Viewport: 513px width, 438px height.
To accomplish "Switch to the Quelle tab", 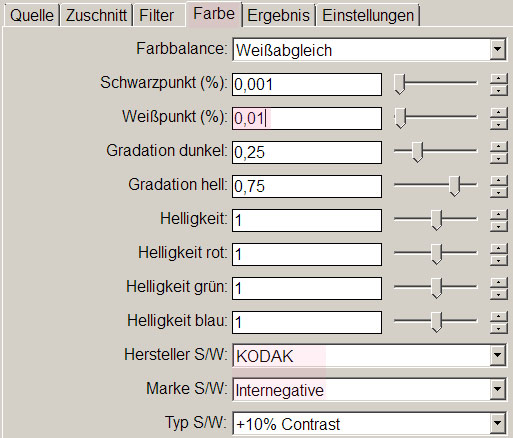I will tap(32, 15).
